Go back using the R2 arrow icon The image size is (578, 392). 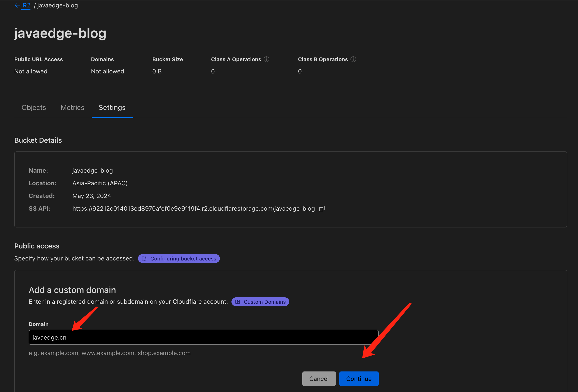point(18,5)
